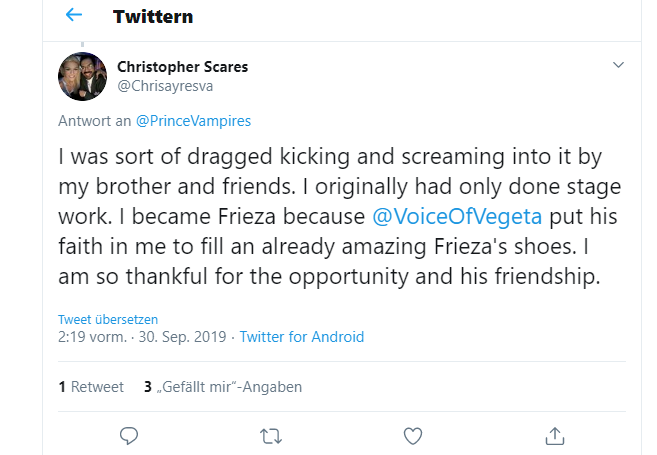Open the Twitter for Android source link

coord(302,337)
